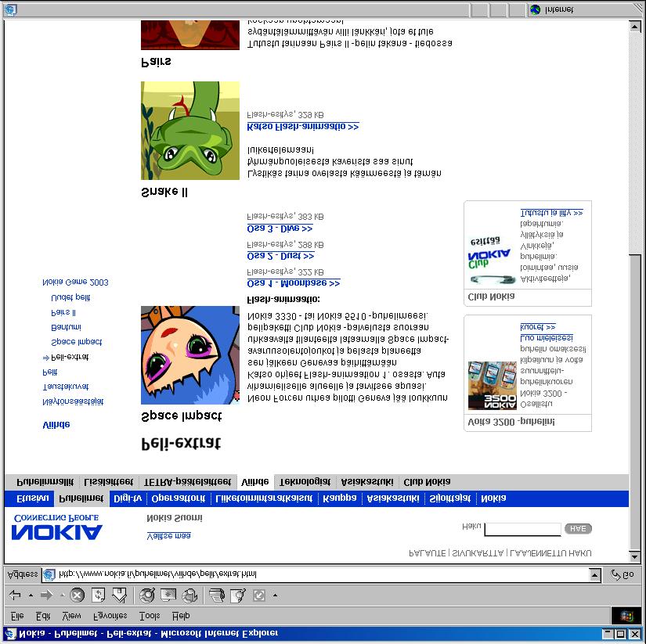Switch to the Kauppa tab
The width and height of the screenshot is (646, 644).
(340, 498)
